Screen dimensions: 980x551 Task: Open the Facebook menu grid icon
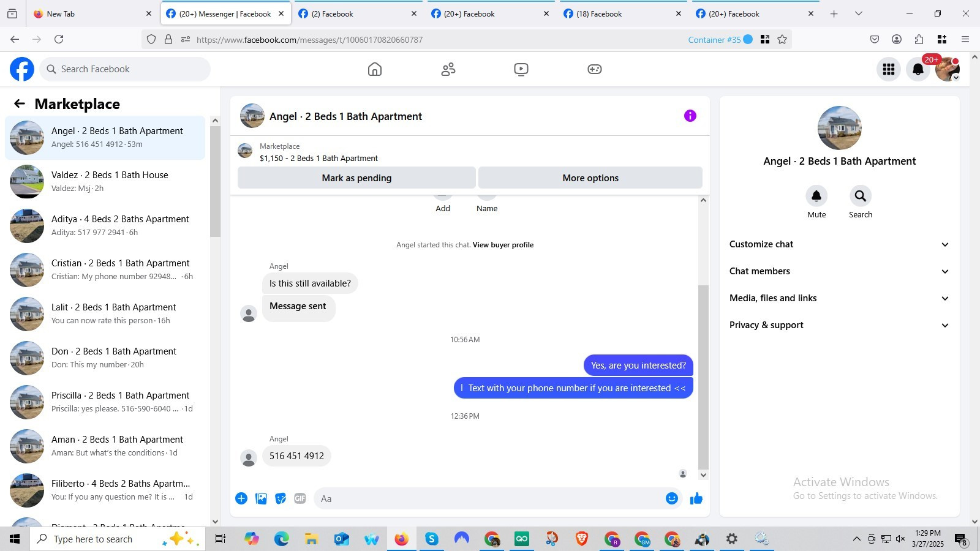(x=889, y=69)
